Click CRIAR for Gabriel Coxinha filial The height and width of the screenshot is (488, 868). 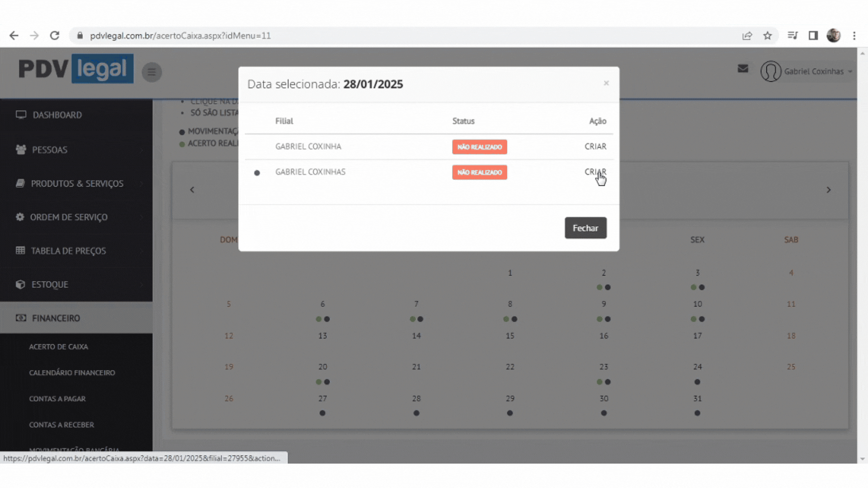click(595, 146)
